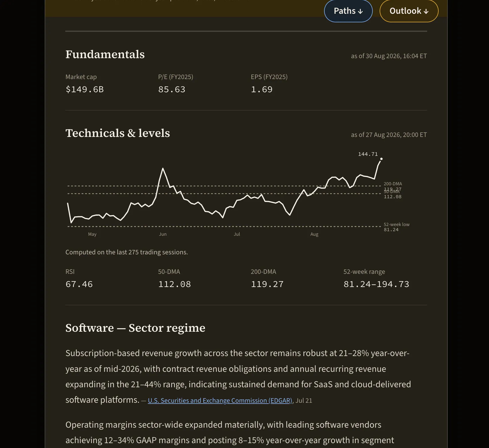Select the Market cap value $149.6B

[84, 89]
